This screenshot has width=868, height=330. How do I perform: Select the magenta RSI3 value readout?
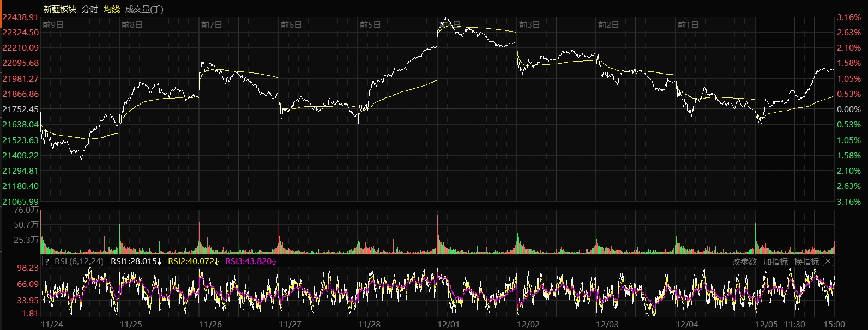click(251, 261)
